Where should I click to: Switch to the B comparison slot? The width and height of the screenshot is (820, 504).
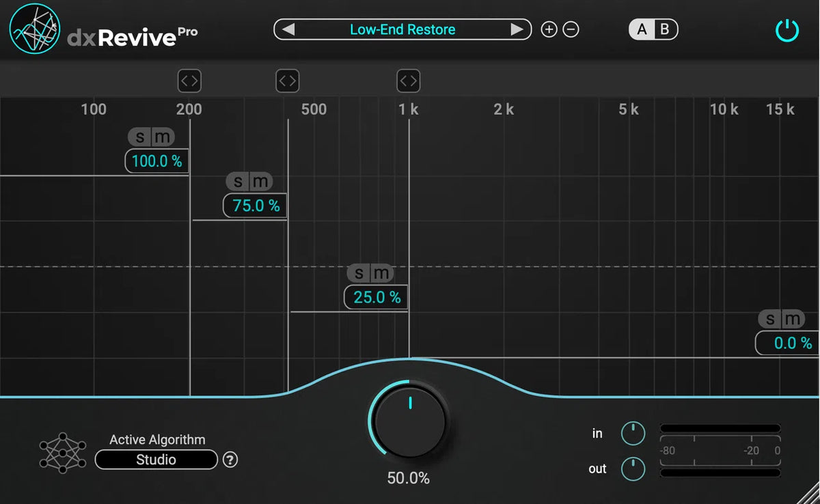[x=664, y=29]
